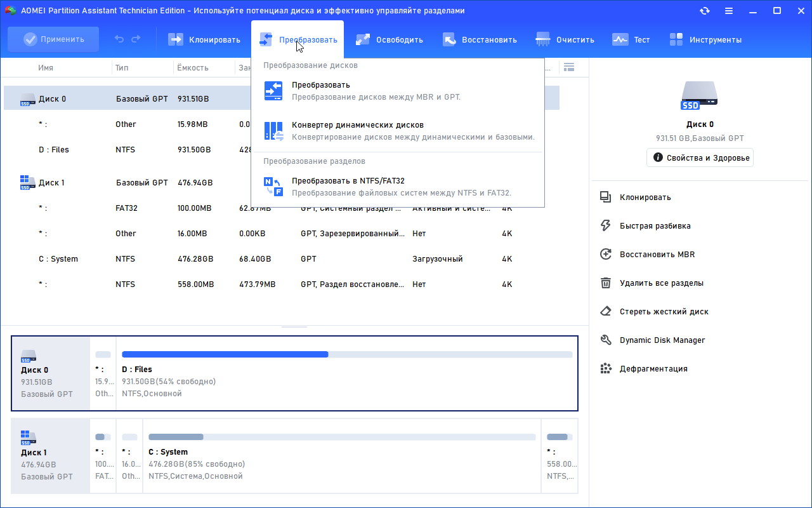Select 16.0 Other partition block in Диск 1 map

coord(130,456)
